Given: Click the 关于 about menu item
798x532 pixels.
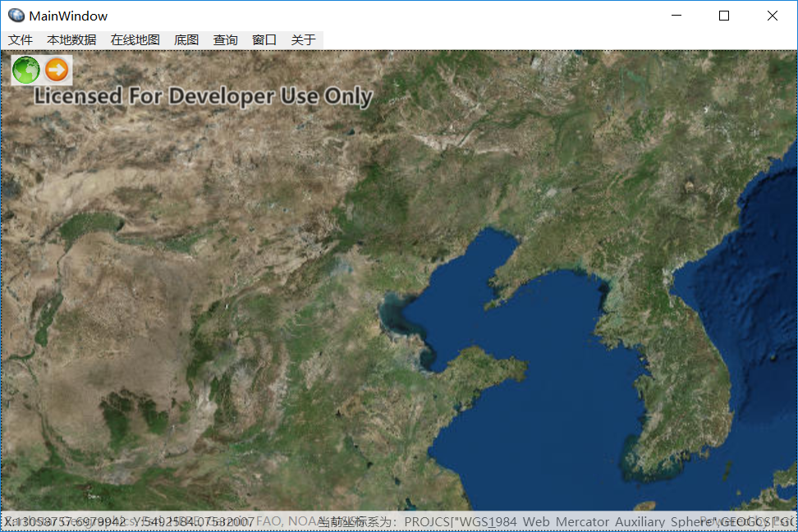Looking at the screenshot, I should tap(303, 39).
